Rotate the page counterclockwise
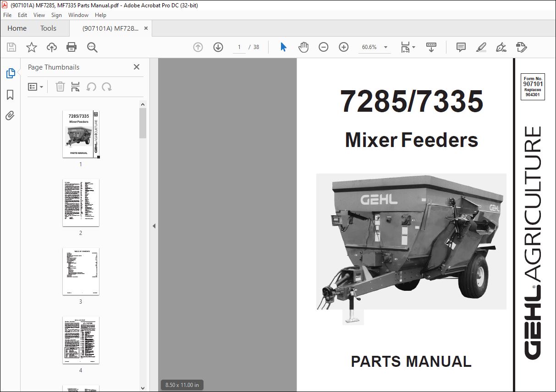Image resolution: width=556 pixels, height=392 pixels. (x=91, y=87)
